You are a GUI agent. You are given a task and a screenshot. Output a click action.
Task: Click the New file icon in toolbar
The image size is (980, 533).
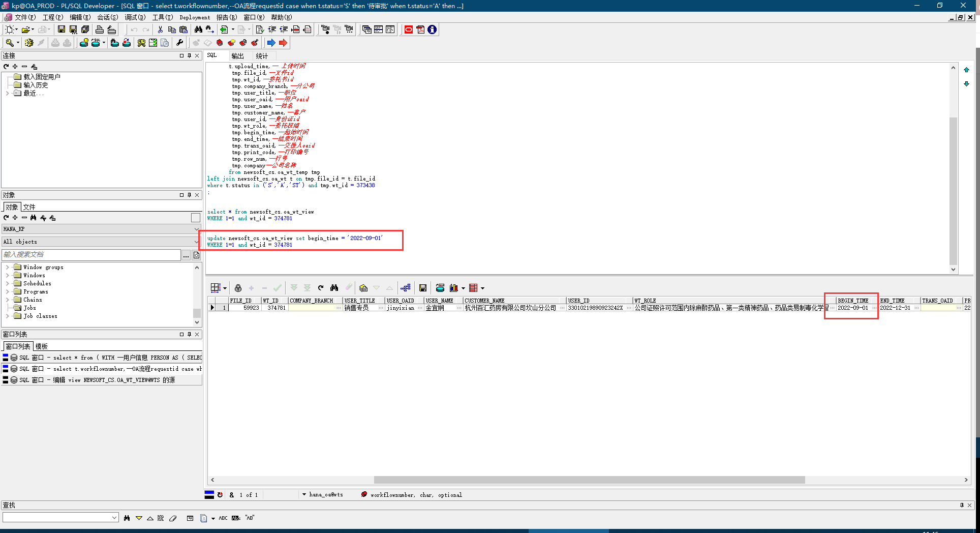pyautogui.click(x=9, y=29)
